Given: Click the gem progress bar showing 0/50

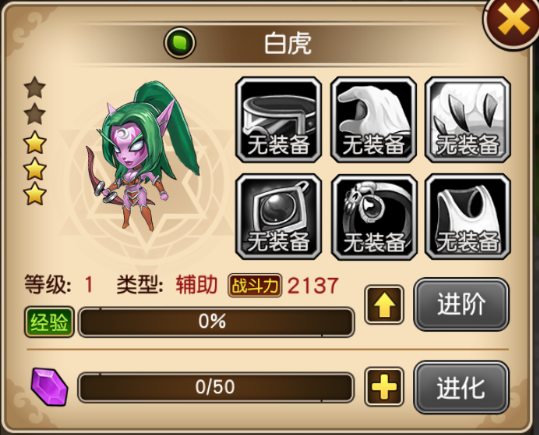Looking at the screenshot, I should pyautogui.click(x=216, y=387).
